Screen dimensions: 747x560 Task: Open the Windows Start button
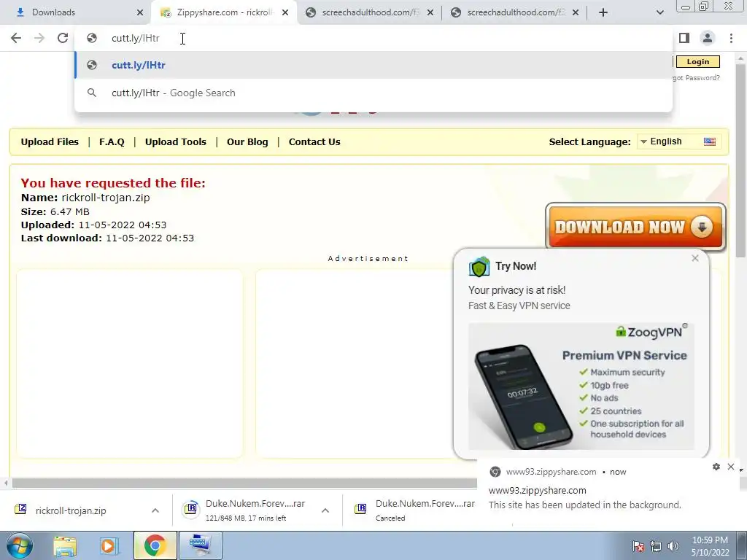(19, 545)
